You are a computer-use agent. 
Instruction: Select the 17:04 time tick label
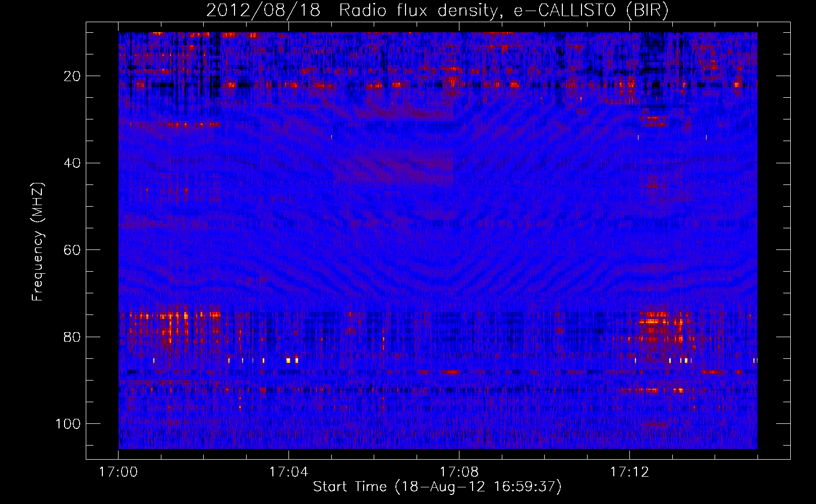pyautogui.click(x=288, y=472)
